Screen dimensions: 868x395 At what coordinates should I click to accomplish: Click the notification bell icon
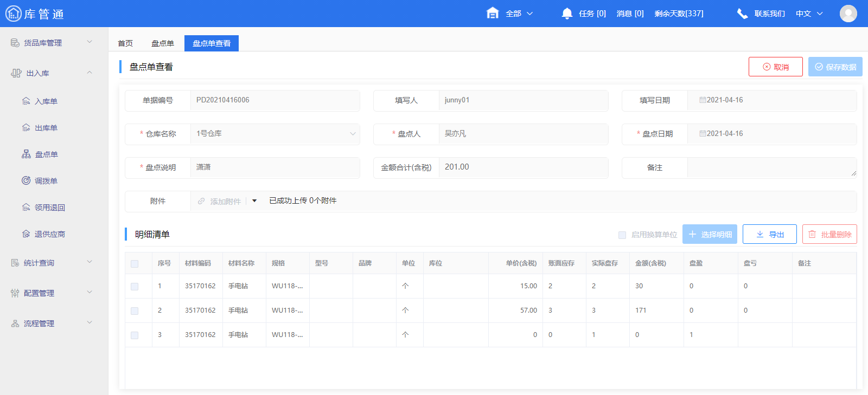[x=567, y=14]
